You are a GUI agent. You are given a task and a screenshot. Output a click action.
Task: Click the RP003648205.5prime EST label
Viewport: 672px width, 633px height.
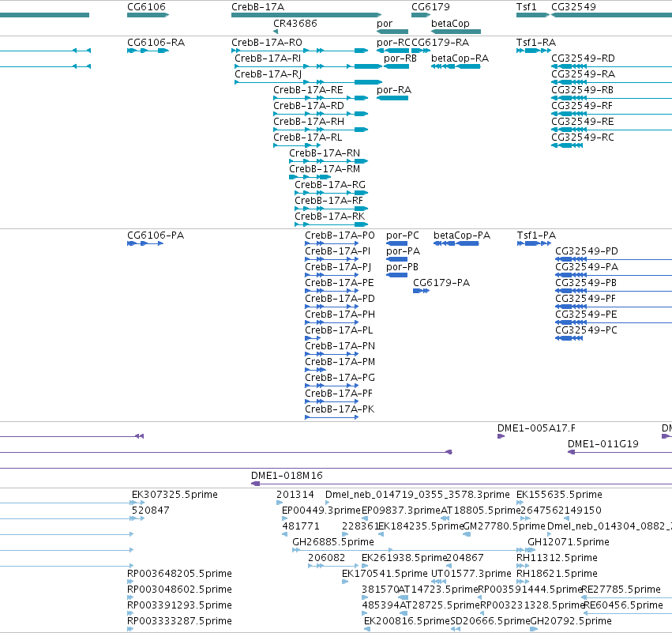tap(179, 574)
